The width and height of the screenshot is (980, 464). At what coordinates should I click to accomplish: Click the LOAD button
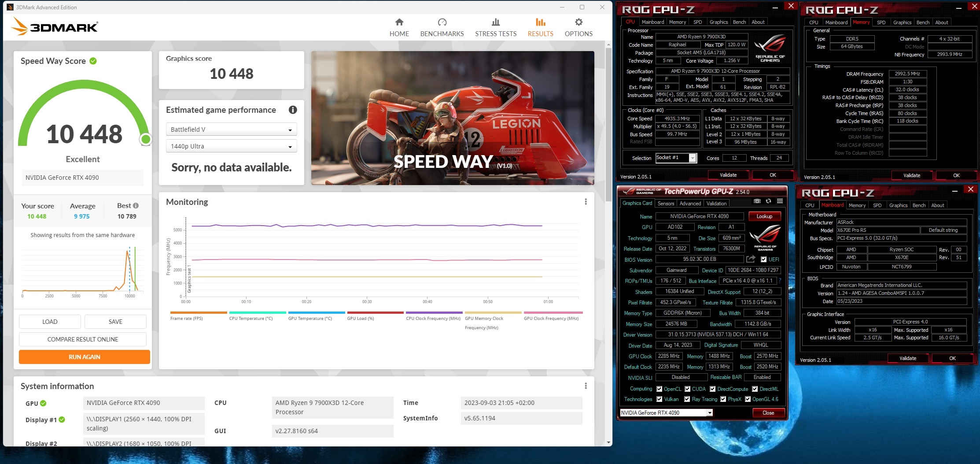[50, 322]
